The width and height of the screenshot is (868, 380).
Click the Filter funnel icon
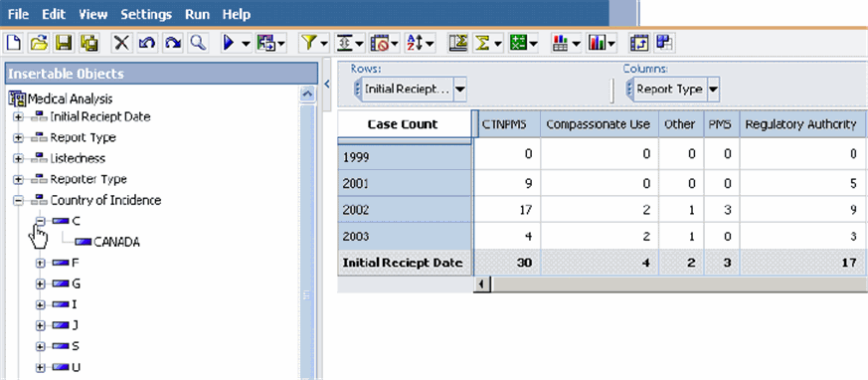pyautogui.click(x=309, y=43)
